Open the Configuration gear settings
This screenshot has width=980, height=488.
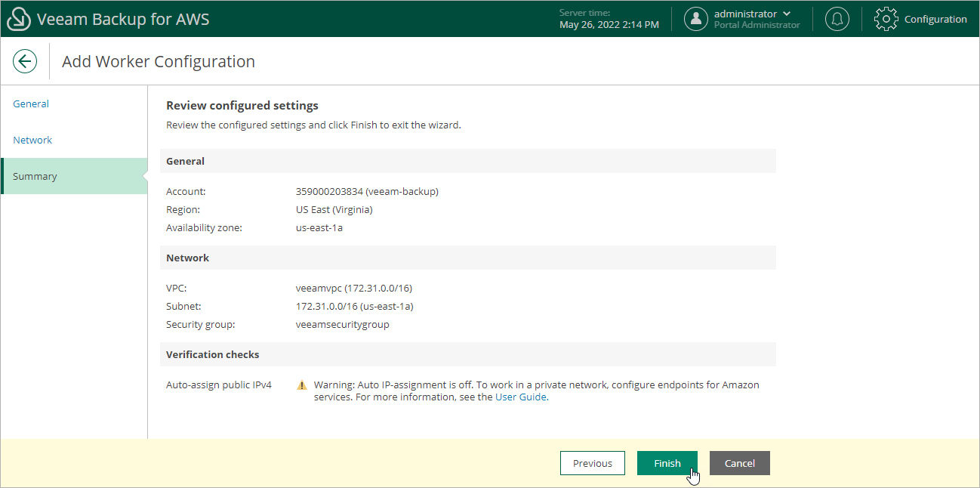coord(921,19)
